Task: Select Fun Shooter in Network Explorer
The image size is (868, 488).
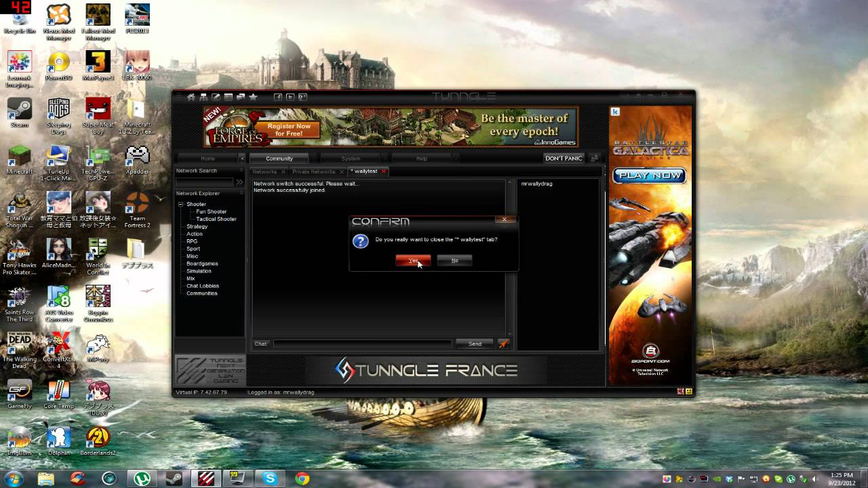Action: (212, 211)
